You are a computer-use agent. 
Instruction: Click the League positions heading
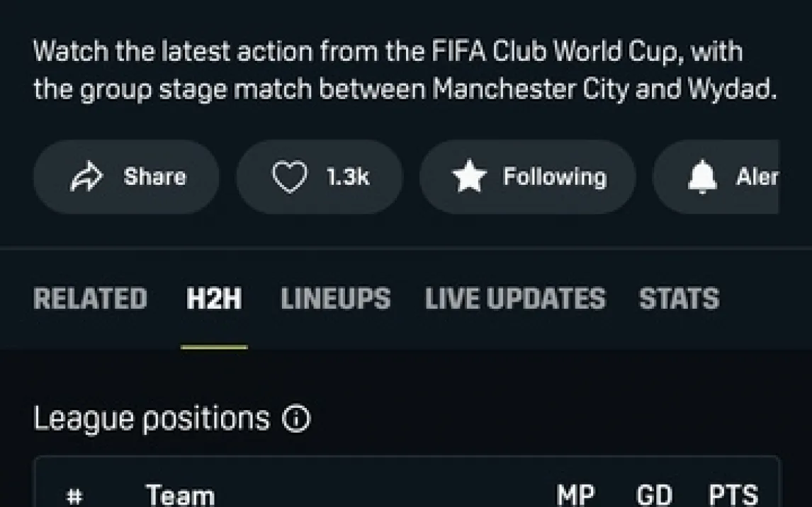tap(152, 418)
